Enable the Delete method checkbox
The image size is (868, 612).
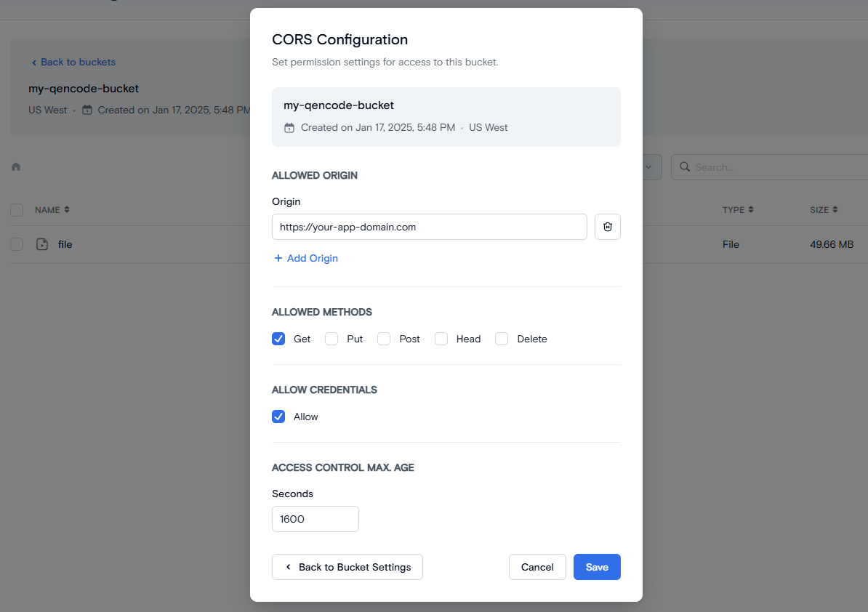[502, 339]
